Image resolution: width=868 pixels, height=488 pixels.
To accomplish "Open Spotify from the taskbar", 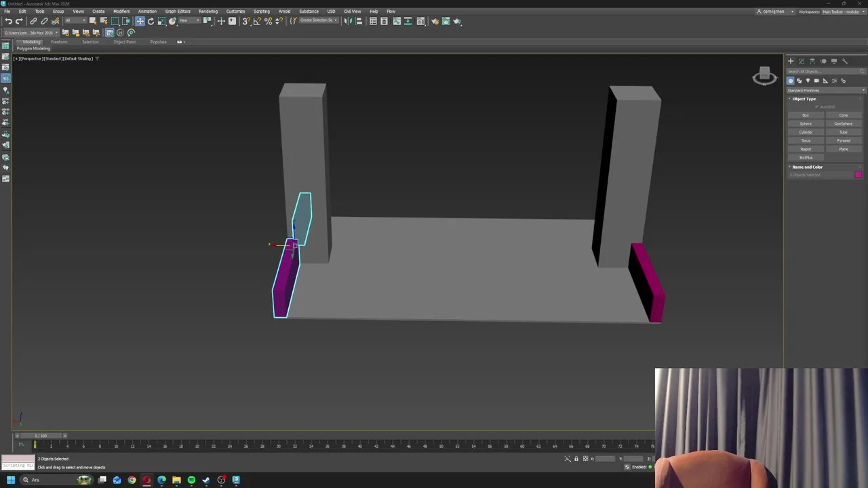I will [x=191, y=480].
